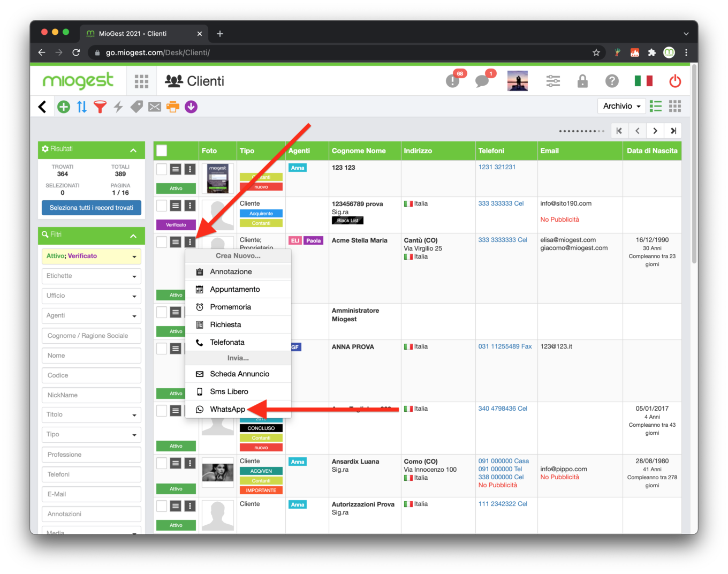The image size is (728, 574).
Task: Open the tag labels icon
Action: pos(136,107)
